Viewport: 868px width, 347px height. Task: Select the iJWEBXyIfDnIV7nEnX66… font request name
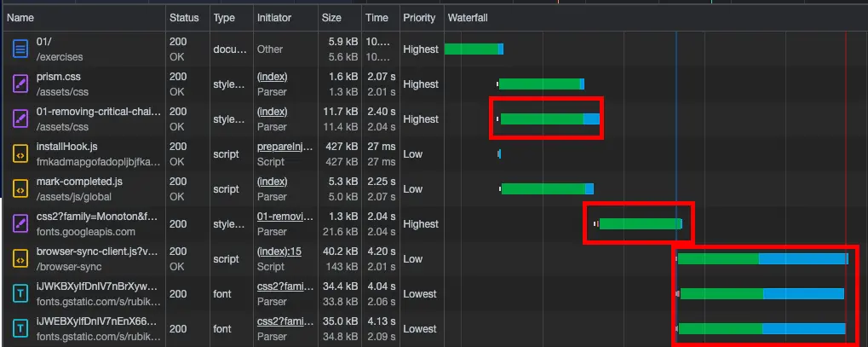pos(97,321)
